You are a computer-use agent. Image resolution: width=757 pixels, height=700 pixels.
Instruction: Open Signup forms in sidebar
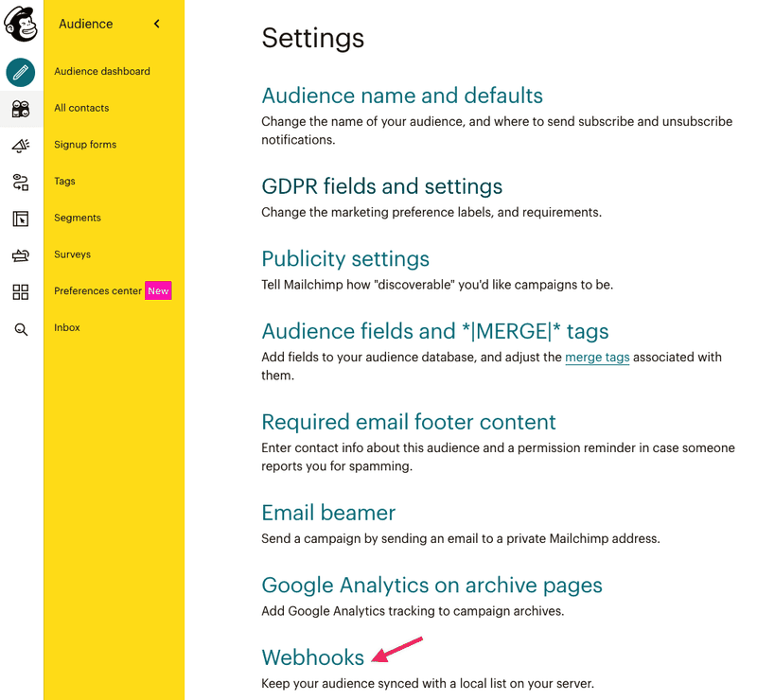(85, 145)
